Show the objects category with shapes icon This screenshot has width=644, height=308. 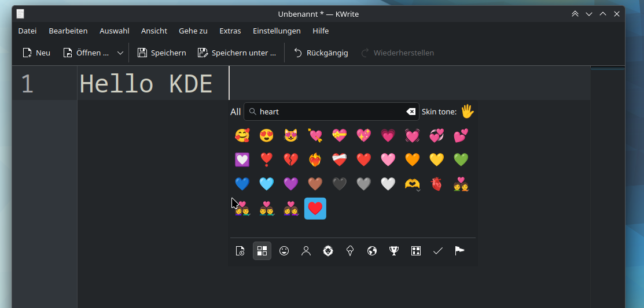416,251
